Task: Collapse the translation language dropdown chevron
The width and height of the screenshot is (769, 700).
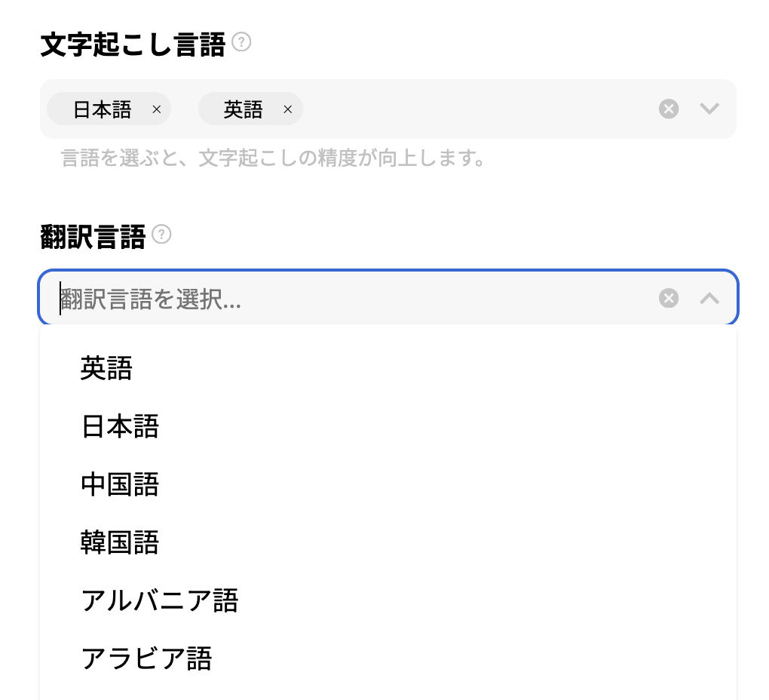Action: (x=709, y=299)
